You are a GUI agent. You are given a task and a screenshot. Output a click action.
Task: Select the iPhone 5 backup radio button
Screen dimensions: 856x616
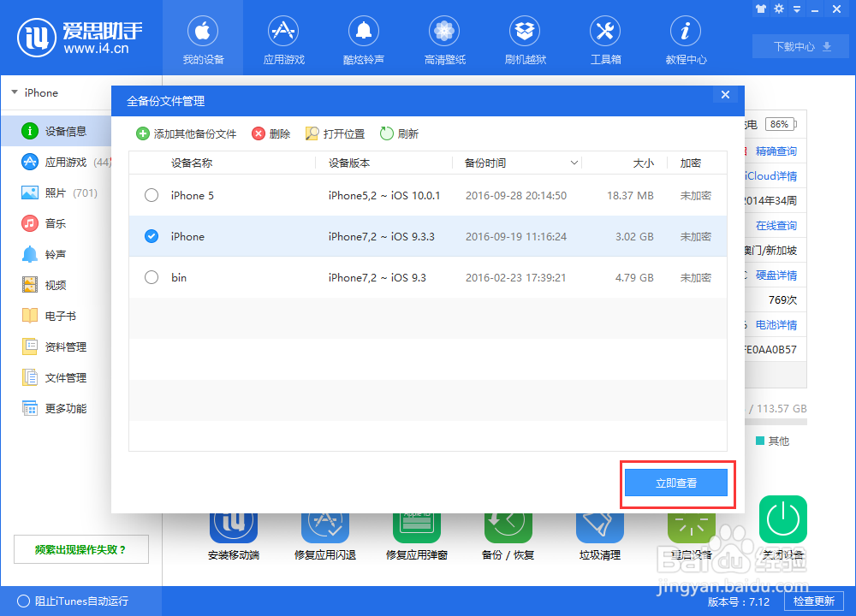152,195
